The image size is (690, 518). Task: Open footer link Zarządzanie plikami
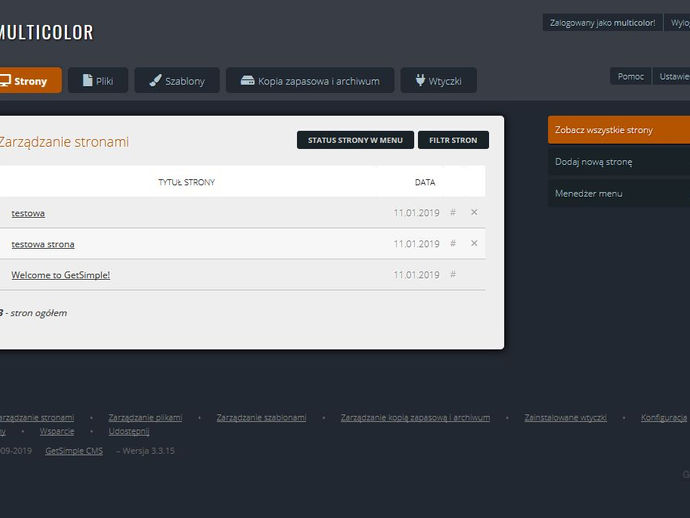point(145,418)
